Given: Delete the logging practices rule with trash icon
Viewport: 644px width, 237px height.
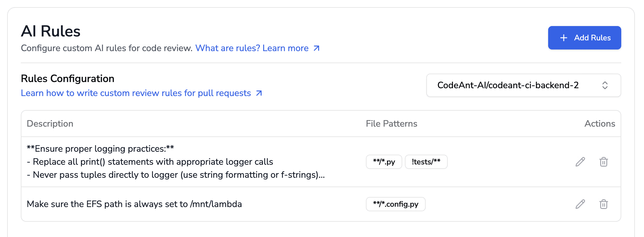Looking at the screenshot, I should pyautogui.click(x=603, y=162).
